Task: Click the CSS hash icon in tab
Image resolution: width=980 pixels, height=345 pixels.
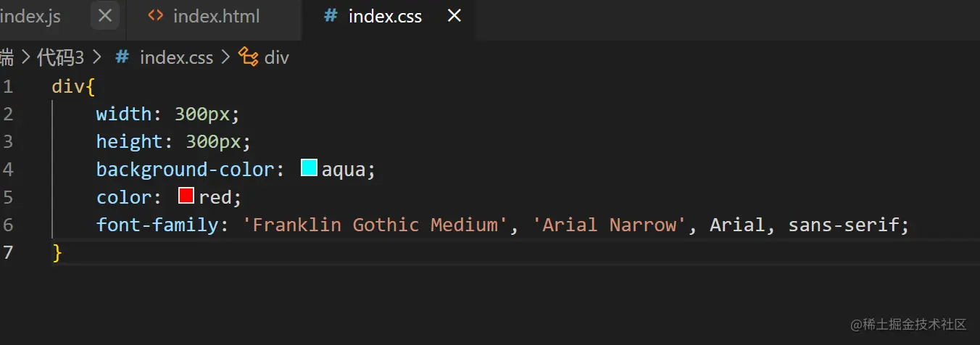Action: (x=331, y=16)
